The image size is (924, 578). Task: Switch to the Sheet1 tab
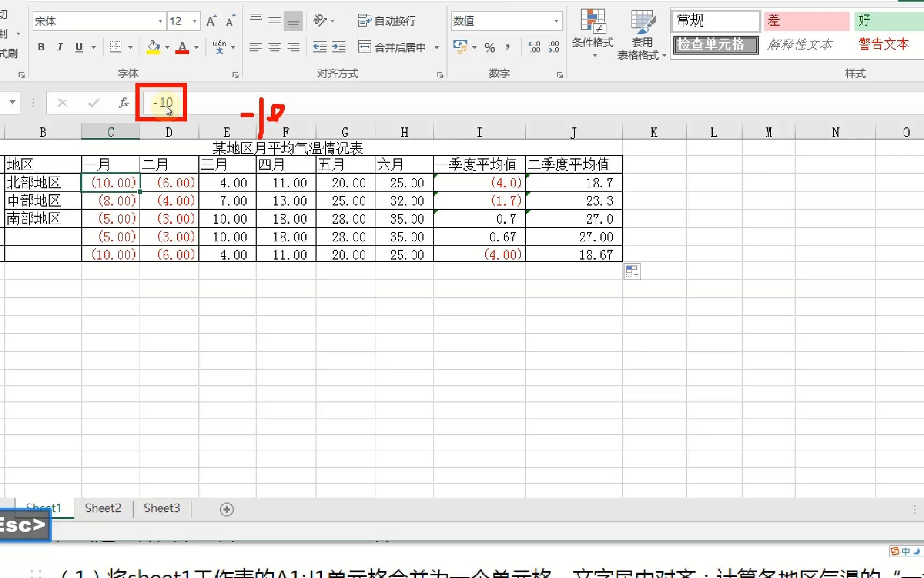43,508
